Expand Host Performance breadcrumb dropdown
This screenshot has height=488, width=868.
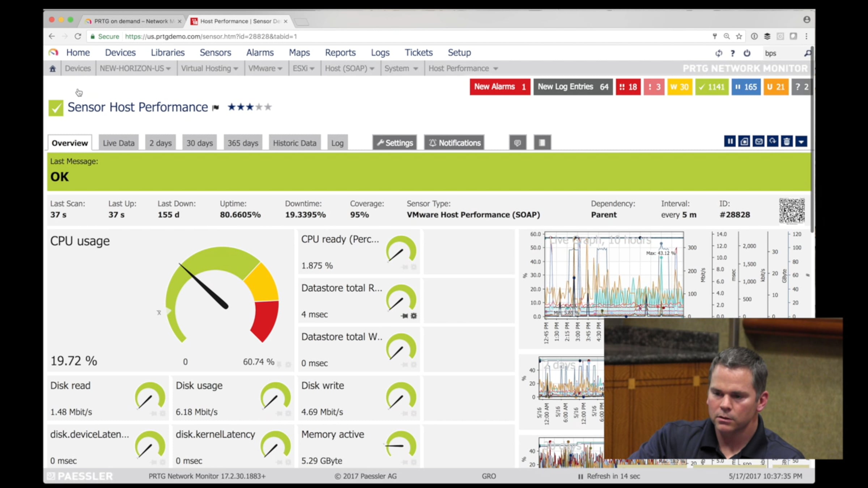coord(495,69)
